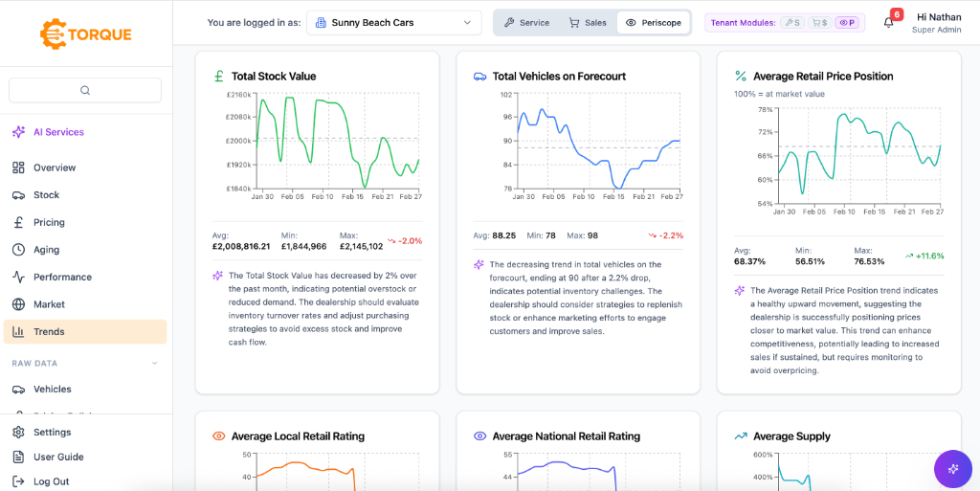Toggle the P tenant module badge

tap(848, 22)
